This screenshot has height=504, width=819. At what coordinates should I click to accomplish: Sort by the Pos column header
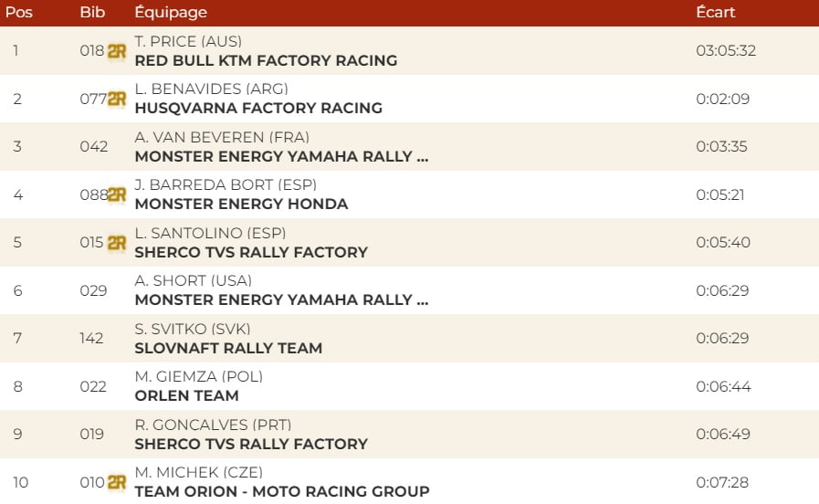pyautogui.click(x=18, y=13)
